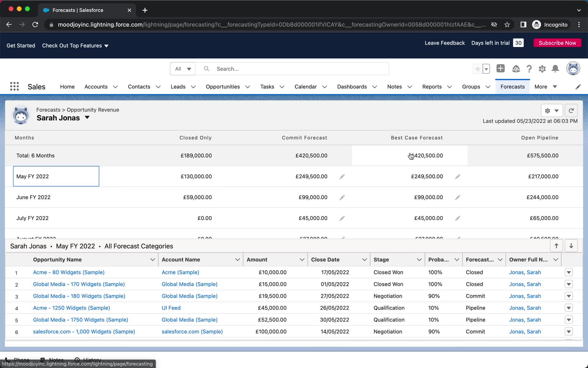The height and width of the screenshot is (368, 588).
Task: Open new browser tab
Action: [x=145, y=10]
